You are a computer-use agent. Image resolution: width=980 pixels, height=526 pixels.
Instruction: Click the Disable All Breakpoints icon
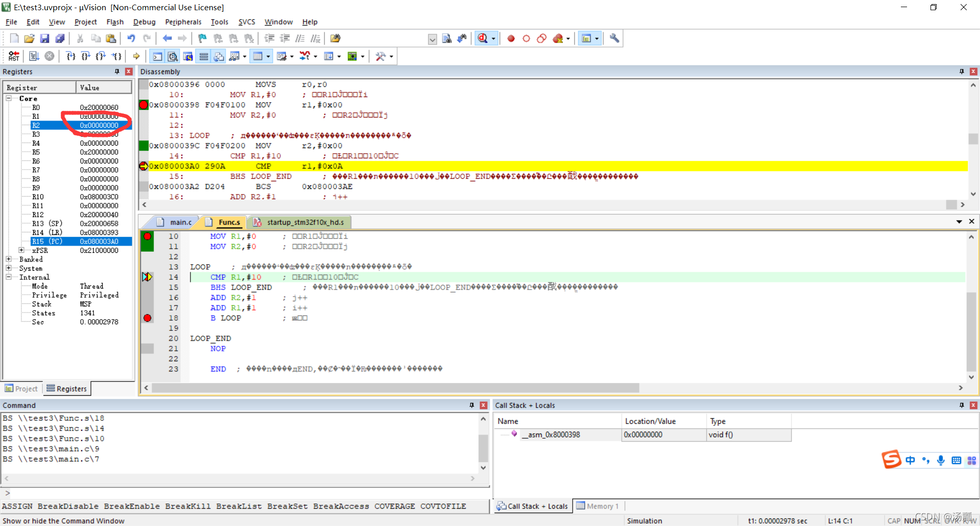pyautogui.click(x=542, y=38)
